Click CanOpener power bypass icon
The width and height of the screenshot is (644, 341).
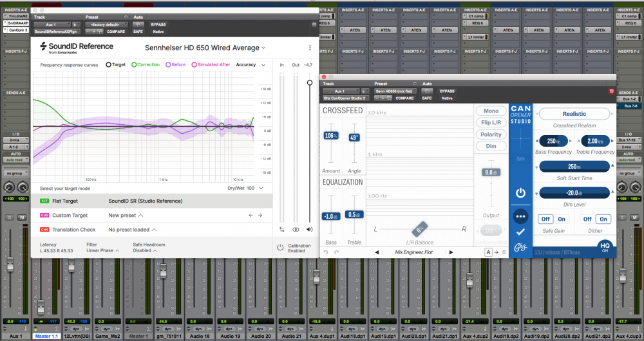(520, 193)
